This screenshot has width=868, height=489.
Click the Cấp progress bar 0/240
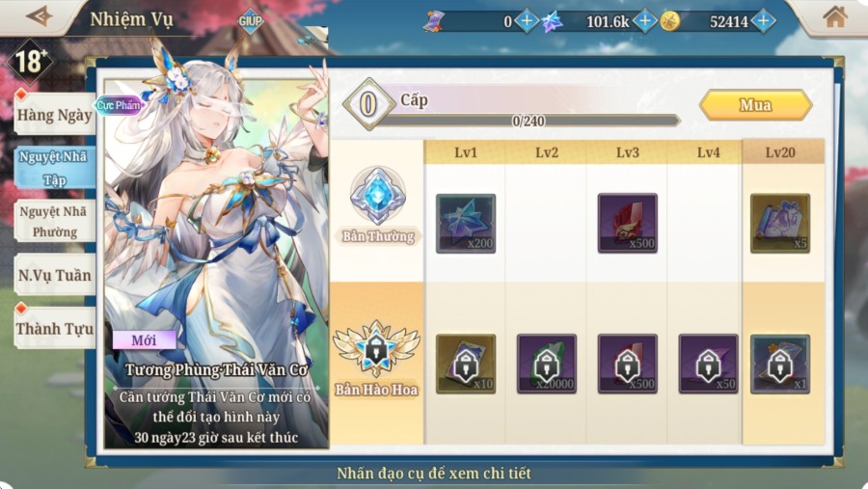click(x=527, y=121)
